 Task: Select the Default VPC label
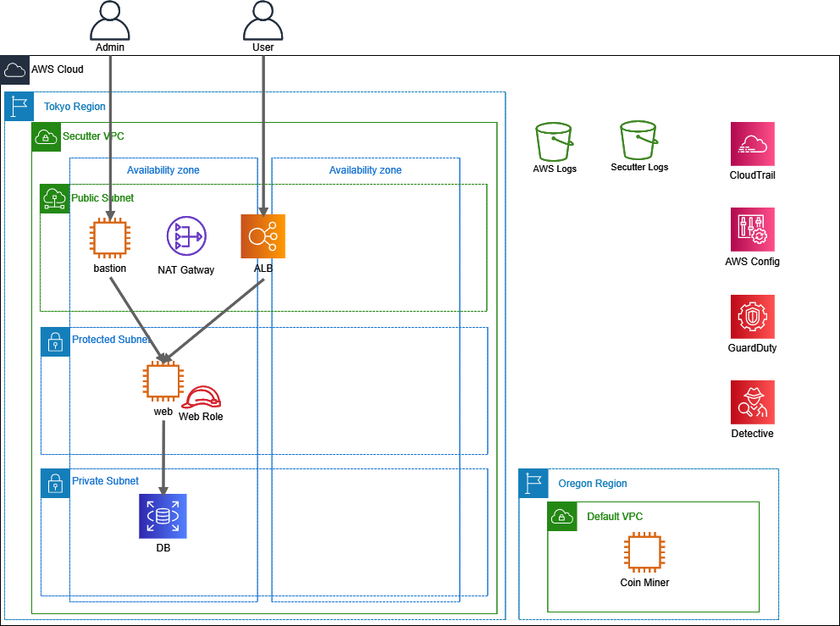(x=615, y=517)
